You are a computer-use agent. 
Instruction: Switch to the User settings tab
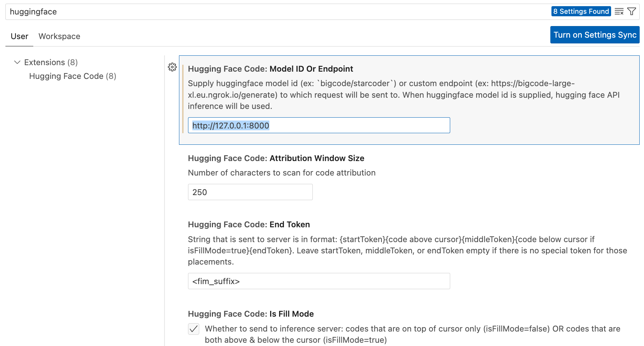click(x=20, y=36)
